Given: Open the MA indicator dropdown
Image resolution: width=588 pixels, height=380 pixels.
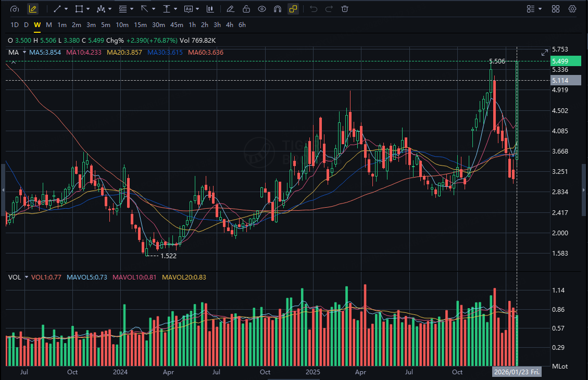Looking at the screenshot, I should tap(24, 53).
